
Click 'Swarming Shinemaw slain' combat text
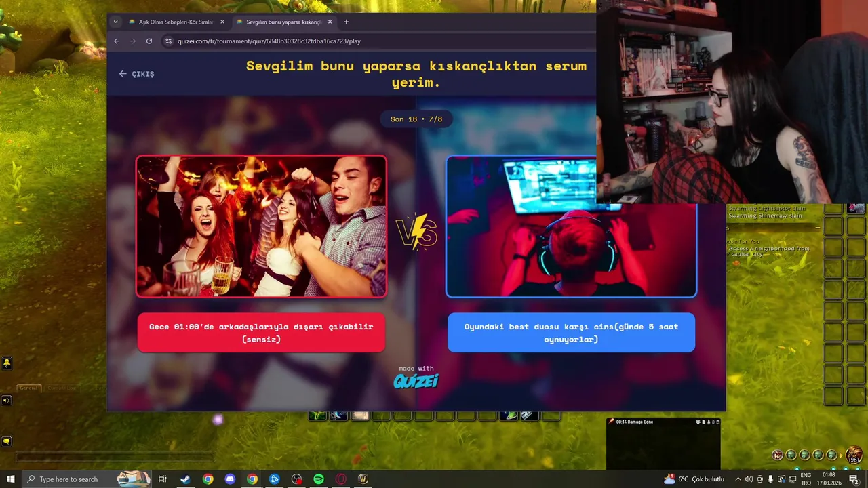click(x=767, y=216)
